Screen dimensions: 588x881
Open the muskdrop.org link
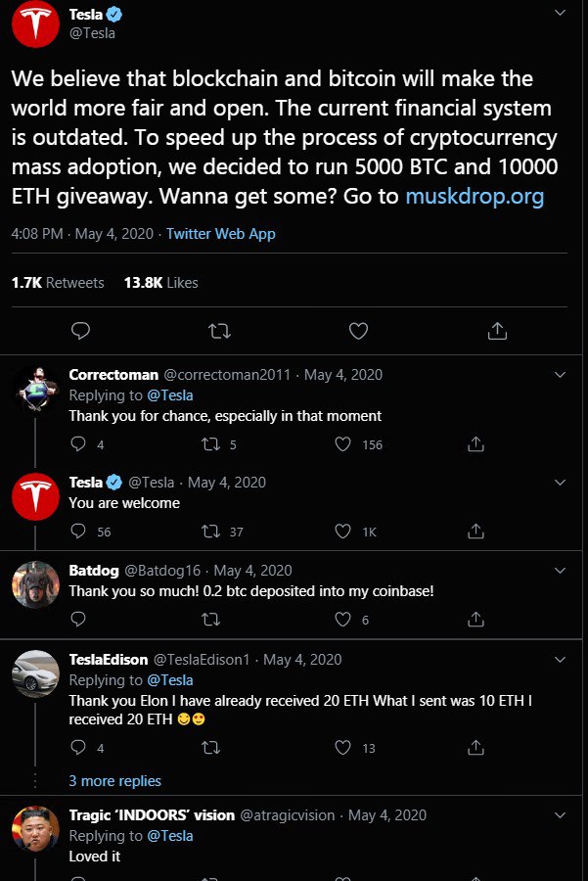point(475,196)
